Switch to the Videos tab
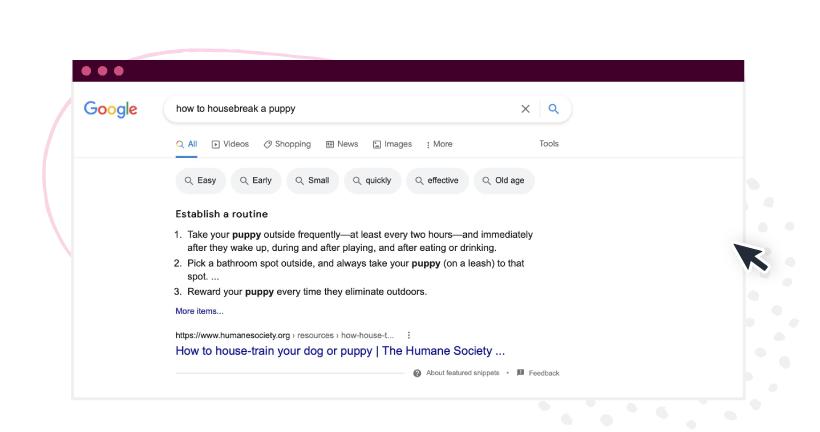Viewport: 820px width, 432px height. point(230,144)
